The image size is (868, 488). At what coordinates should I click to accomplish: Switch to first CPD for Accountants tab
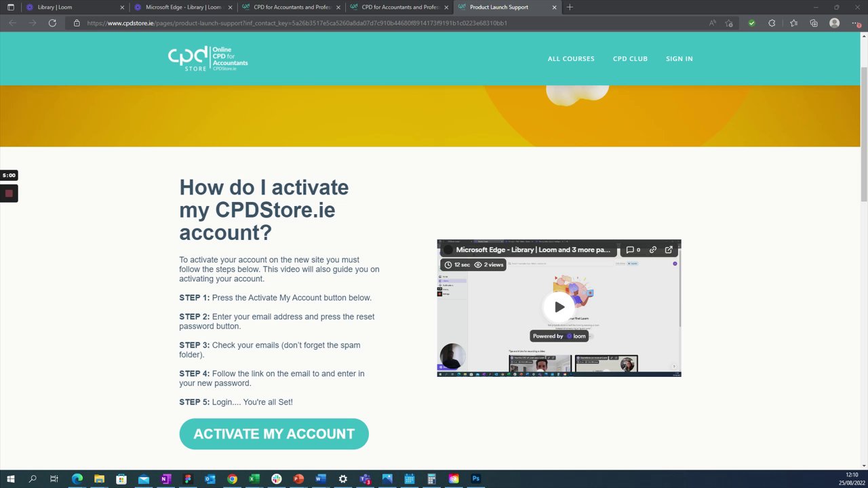coord(292,7)
